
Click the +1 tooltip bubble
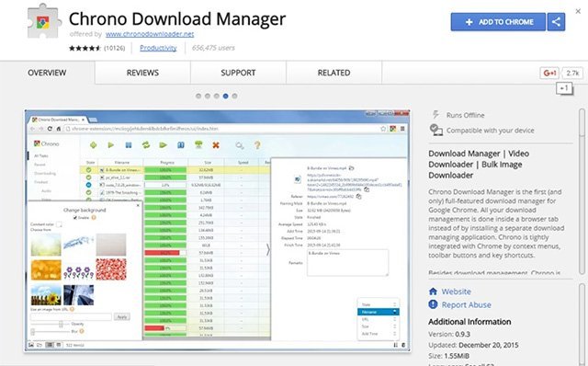[564, 88]
